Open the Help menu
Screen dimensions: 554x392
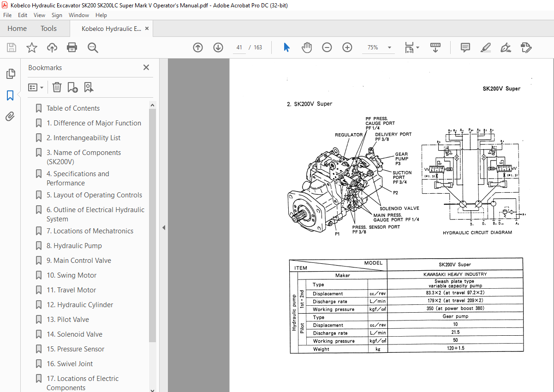pyautogui.click(x=101, y=15)
